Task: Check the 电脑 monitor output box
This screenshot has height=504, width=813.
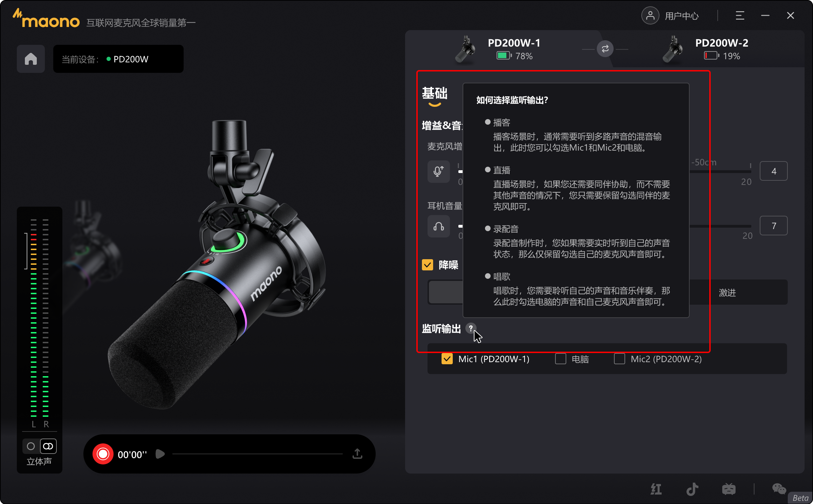Action: click(561, 359)
